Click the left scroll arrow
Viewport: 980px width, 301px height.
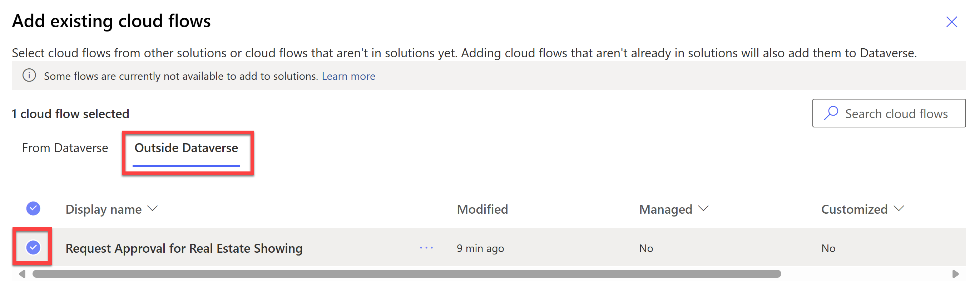point(22,274)
